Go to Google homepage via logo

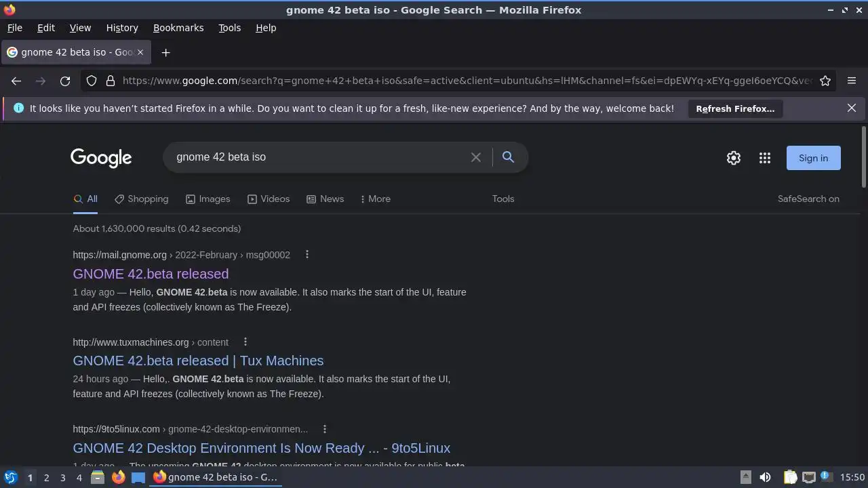coord(101,158)
